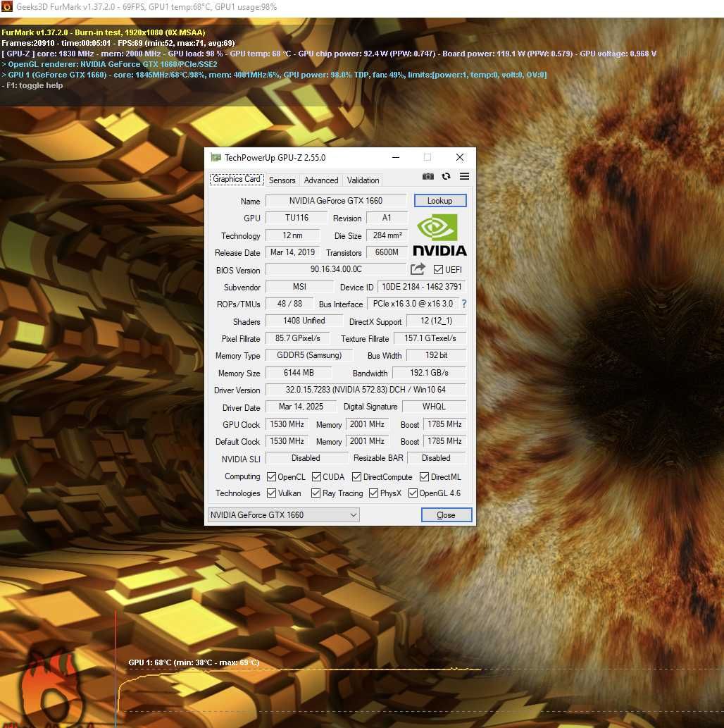
Task: Open the GPU-Z hamburger menu
Action: tap(464, 176)
